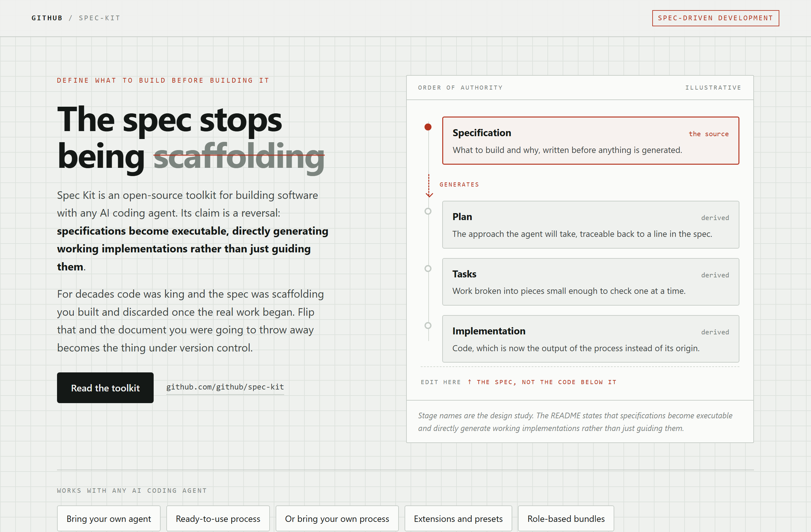Viewport: 811px width, 532px height.
Task: Open the Read the toolkit button
Action: click(x=105, y=388)
